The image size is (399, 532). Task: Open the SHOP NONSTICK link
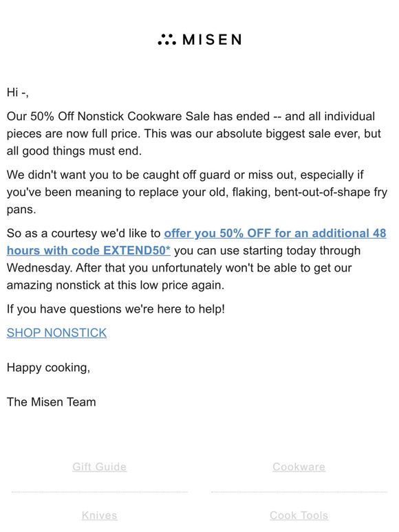point(56,333)
